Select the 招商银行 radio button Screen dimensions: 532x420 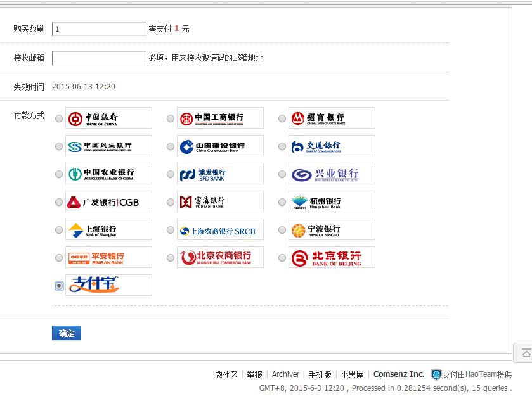click(x=282, y=118)
